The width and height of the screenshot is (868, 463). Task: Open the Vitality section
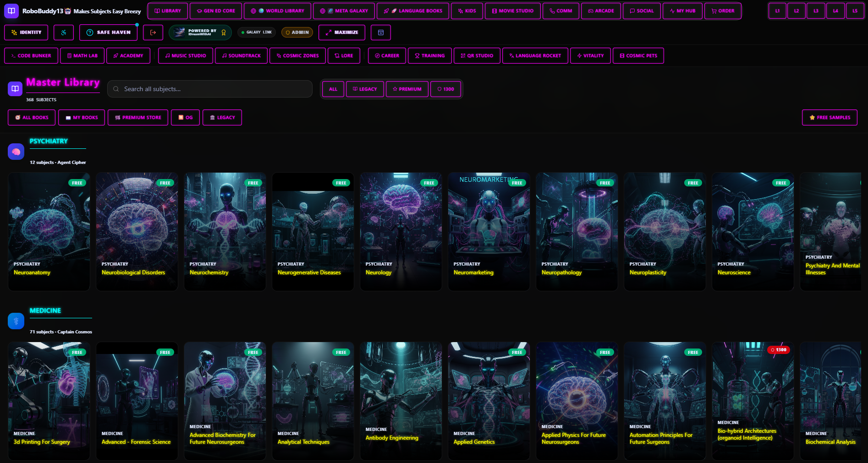click(x=590, y=56)
